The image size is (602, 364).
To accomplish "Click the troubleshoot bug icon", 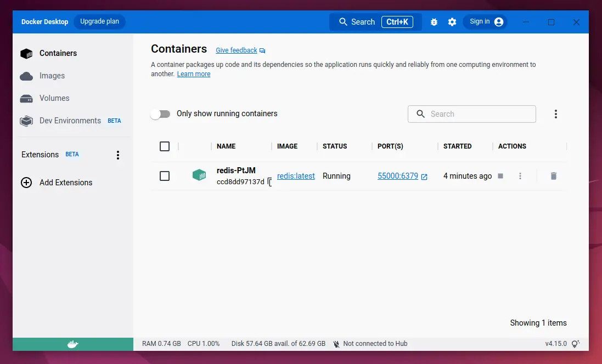I will [x=434, y=22].
